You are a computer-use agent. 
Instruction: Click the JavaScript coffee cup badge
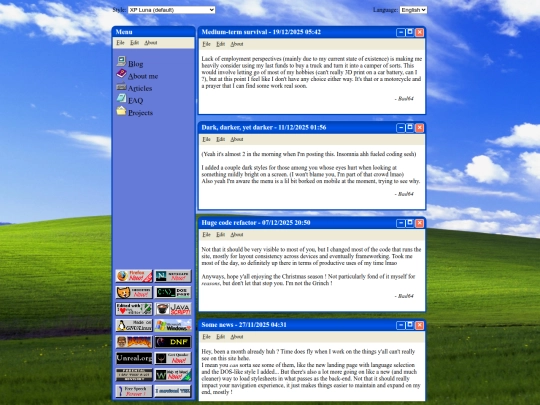point(173,309)
